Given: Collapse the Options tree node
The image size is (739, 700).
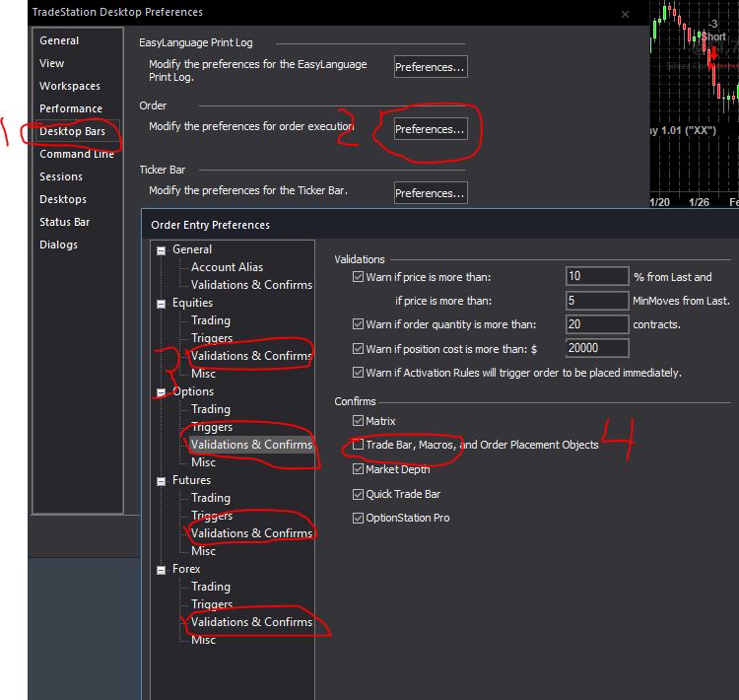Looking at the screenshot, I should (162, 392).
